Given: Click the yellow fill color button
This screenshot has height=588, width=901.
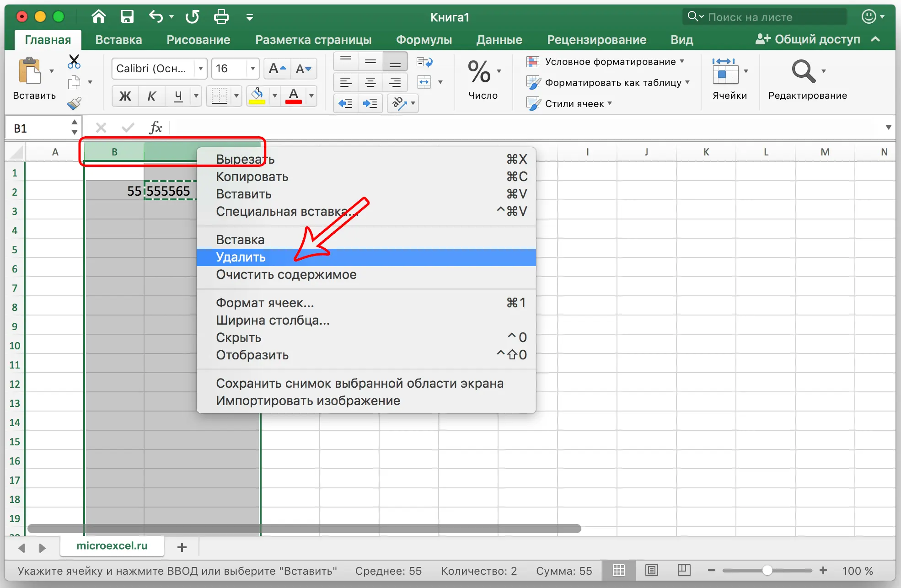Looking at the screenshot, I should point(257,96).
